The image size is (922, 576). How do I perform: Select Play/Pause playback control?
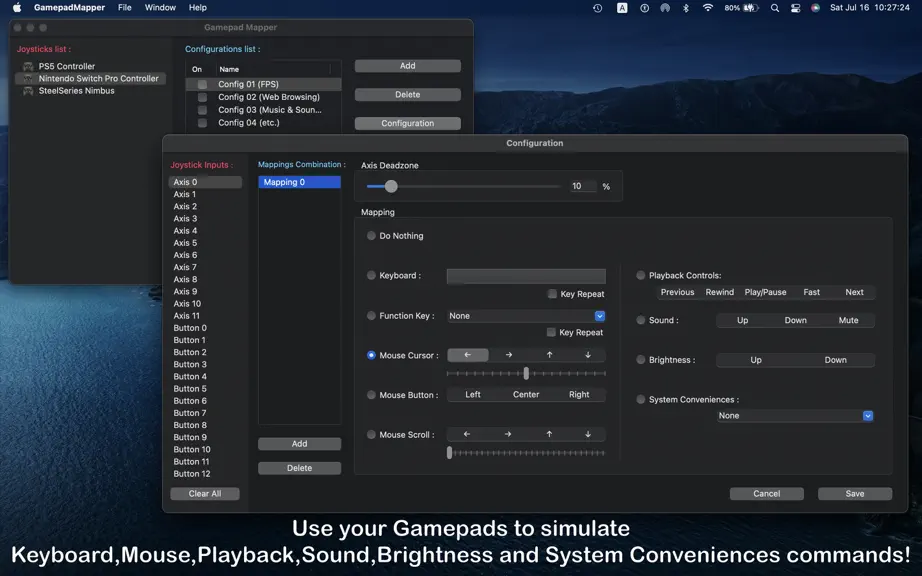(765, 292)
